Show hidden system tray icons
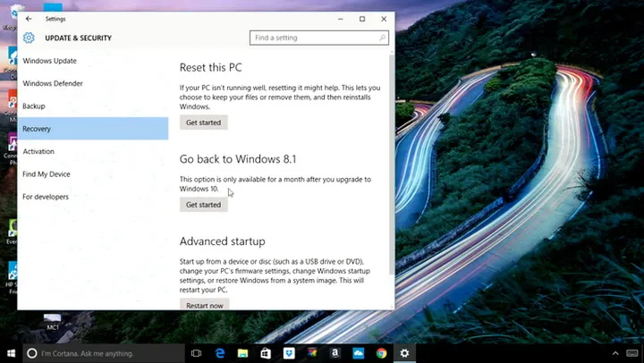The image size is (644, 363). [x=615, y=353]
